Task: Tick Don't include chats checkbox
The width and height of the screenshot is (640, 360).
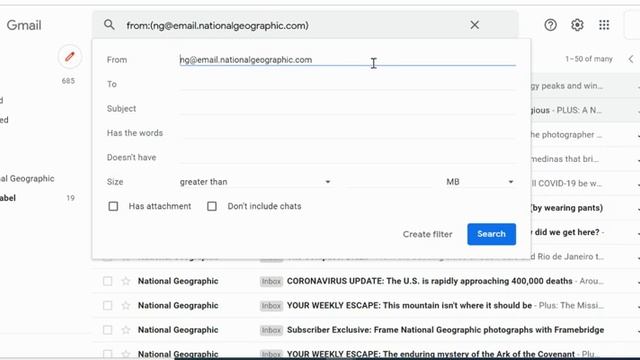Action: point(212,206)
